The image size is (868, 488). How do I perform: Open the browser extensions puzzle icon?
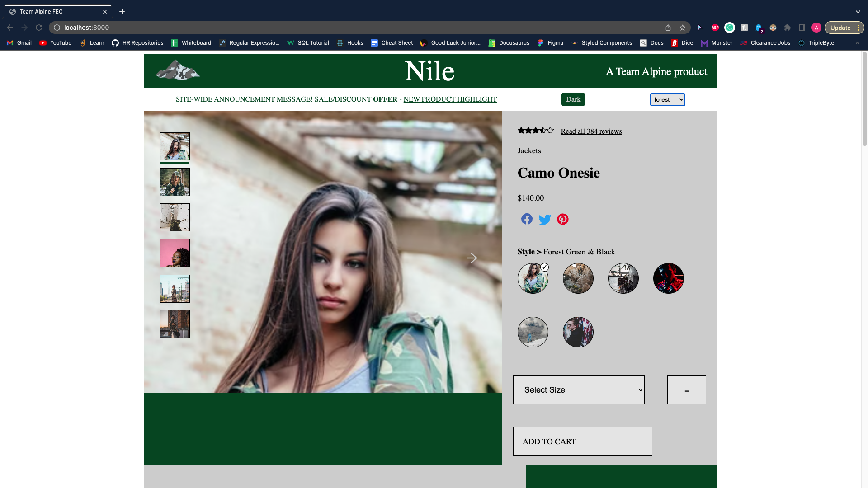pos(788,28)
